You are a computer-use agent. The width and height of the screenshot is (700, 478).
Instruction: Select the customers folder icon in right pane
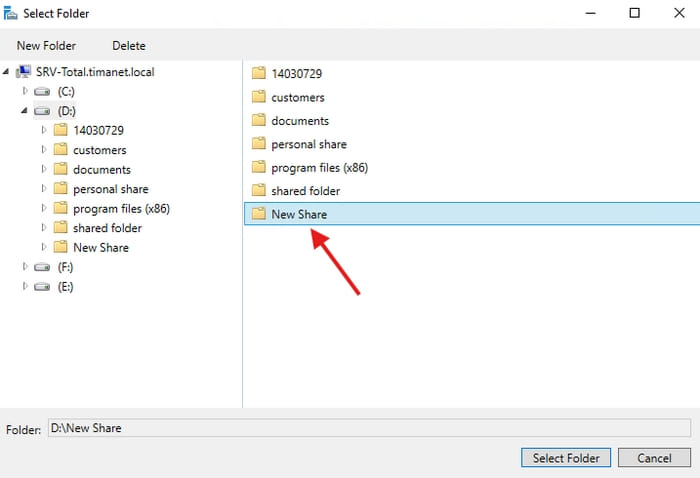pyautogui.click(x=258, y=96)
